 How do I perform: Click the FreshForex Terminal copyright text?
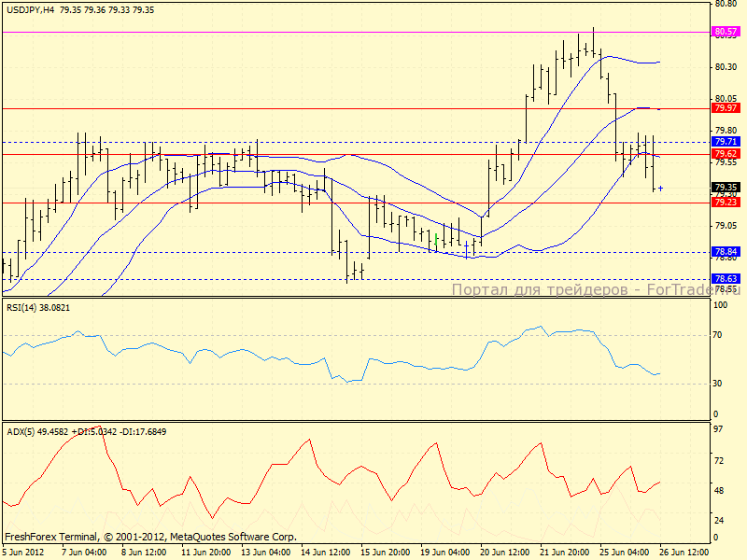pyautogui.click(x=150, y=537)
